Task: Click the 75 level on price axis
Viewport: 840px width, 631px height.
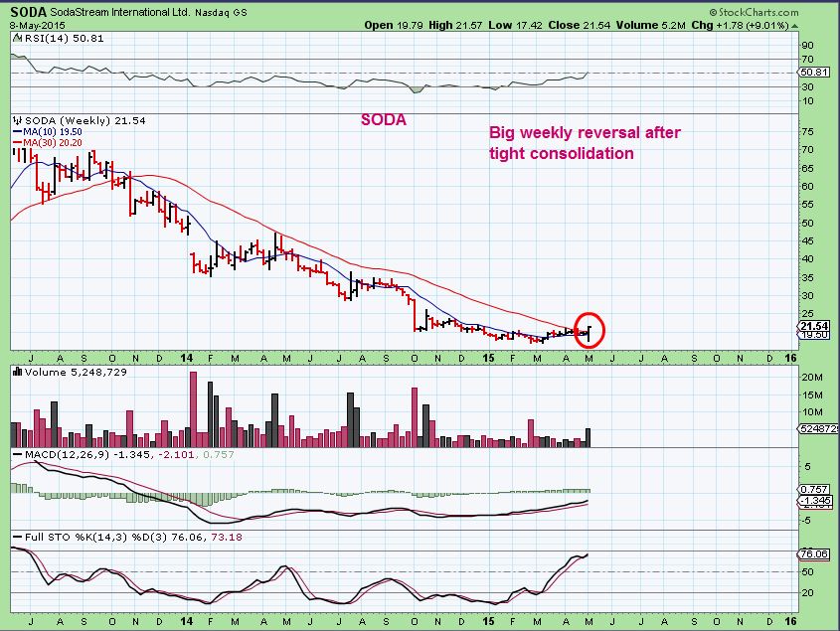Action: pyautogui.click(x=808, y=131)
